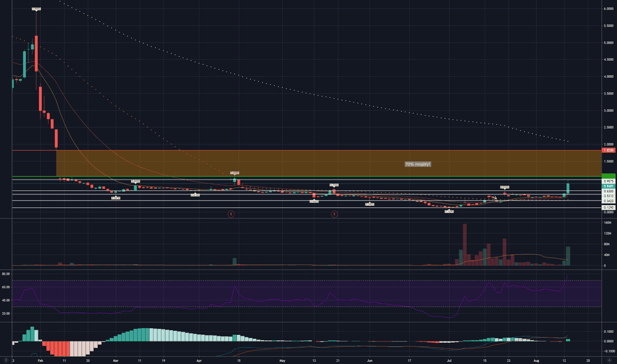Open the timezone 'Z' button on the time axis
The height and width of the screenshot is (364, 617).
tap(6, 360)
